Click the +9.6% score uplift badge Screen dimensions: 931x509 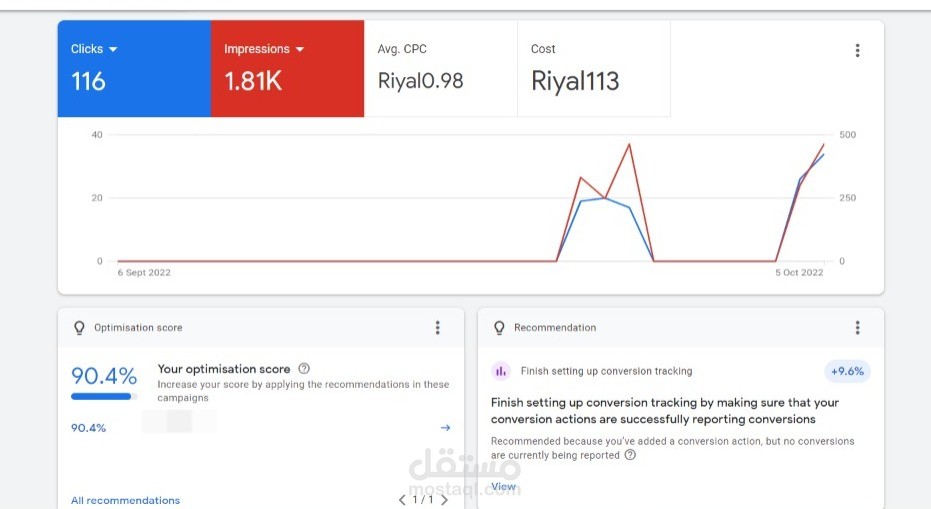tap(847, 371)
